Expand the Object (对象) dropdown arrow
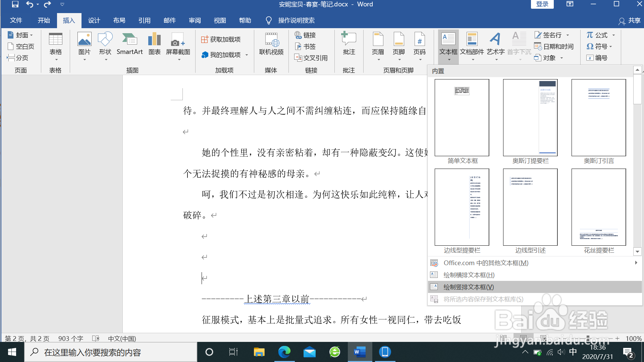 point(561,58)
